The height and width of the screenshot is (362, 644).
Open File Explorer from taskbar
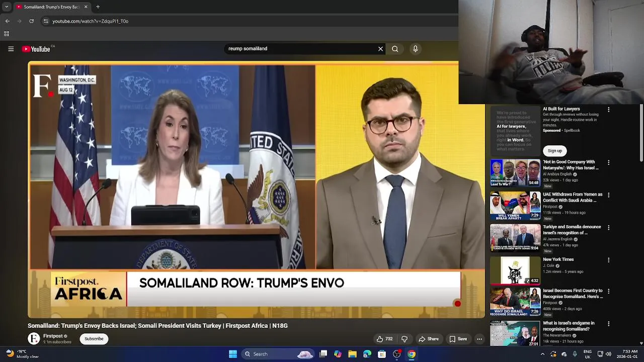click(352, 354)
